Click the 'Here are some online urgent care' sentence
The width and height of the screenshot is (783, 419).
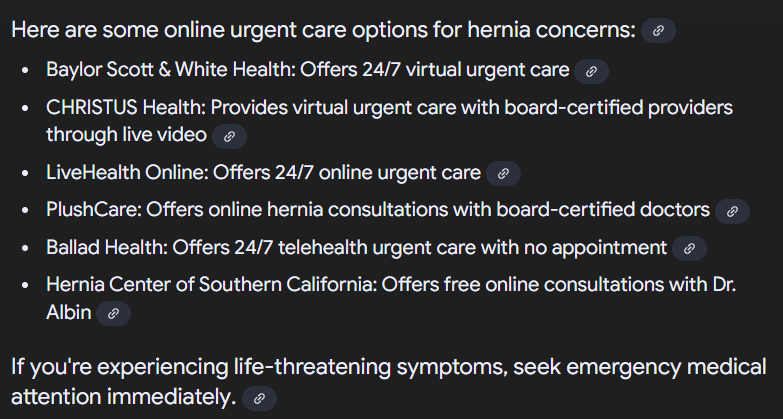323,30
